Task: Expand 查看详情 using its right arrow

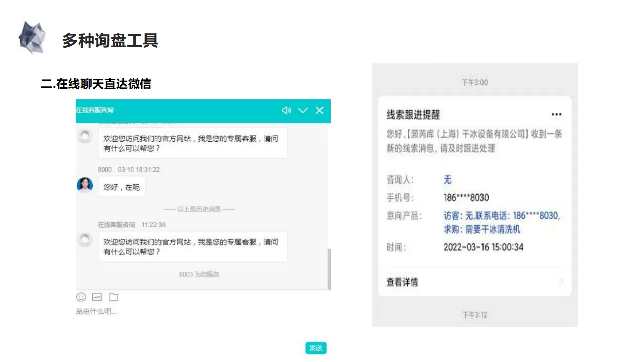Action: pyautogui.click(x=561, y=282)
